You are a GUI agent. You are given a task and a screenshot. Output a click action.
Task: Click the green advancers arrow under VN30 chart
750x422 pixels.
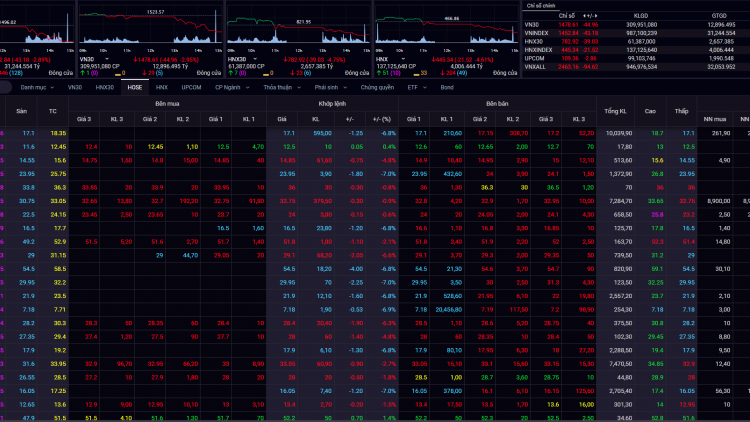coord(79,73)
